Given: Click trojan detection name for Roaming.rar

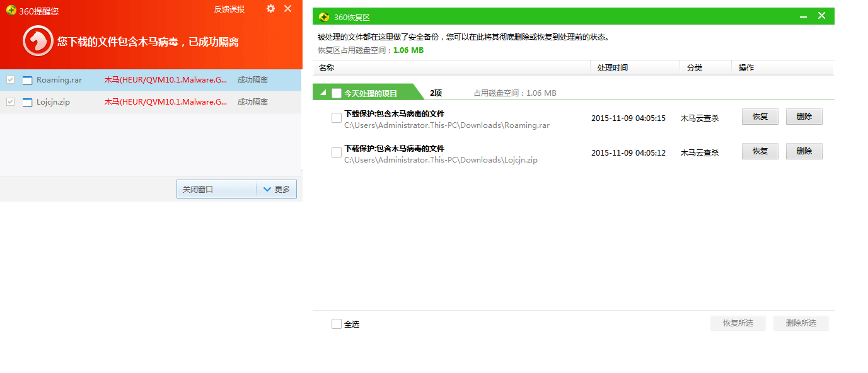Looking at the screenshot, I should [x=166, y=80].
